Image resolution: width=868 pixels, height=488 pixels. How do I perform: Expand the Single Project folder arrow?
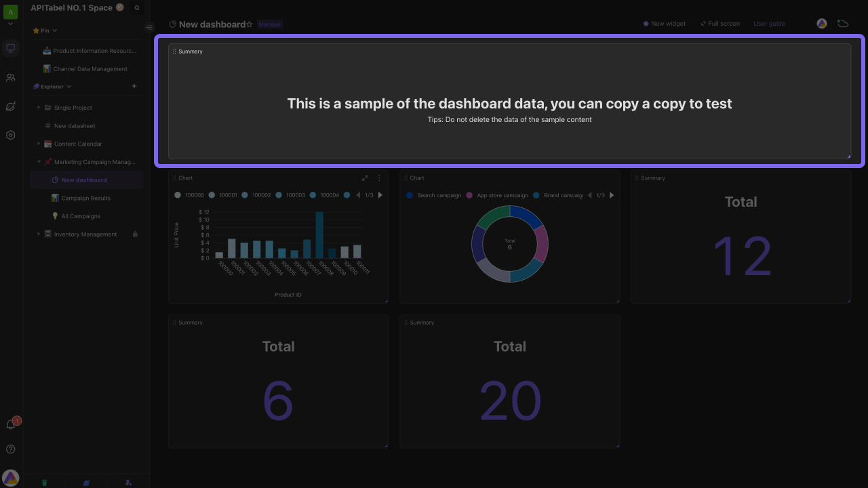39,108
